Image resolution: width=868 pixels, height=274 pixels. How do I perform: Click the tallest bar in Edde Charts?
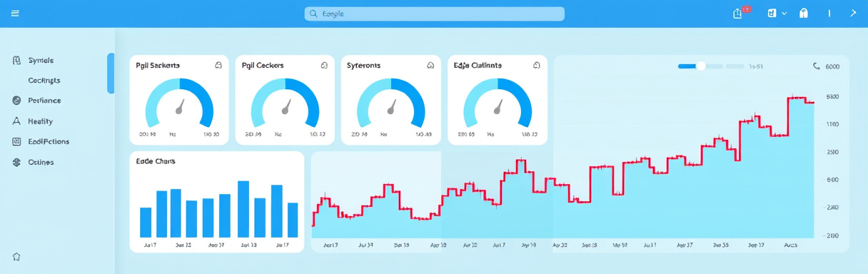coord(243,208)
